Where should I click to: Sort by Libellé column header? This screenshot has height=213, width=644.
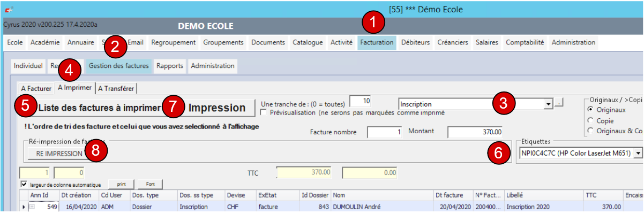[x=544, y=195]
